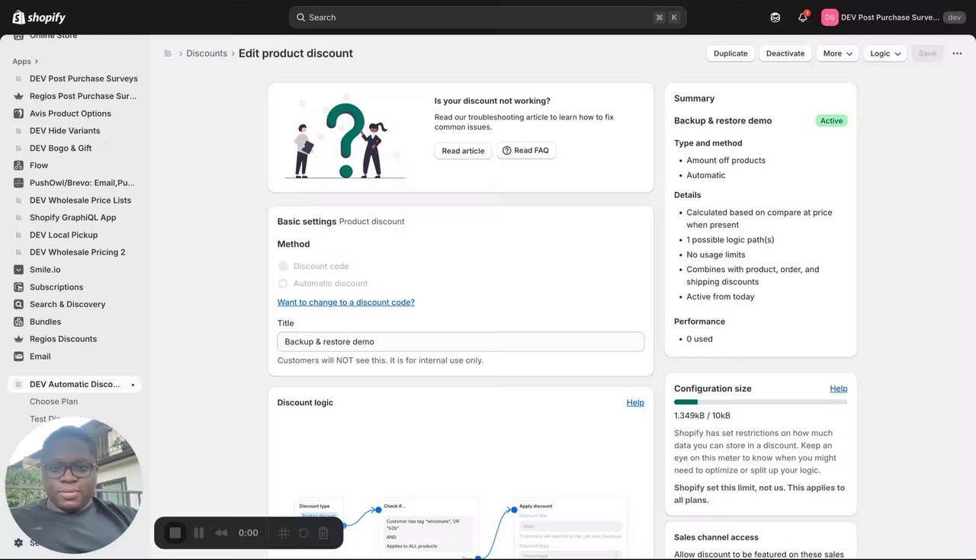Click the dev badge in top bar
976x560 pixels.
click(954, 17)
